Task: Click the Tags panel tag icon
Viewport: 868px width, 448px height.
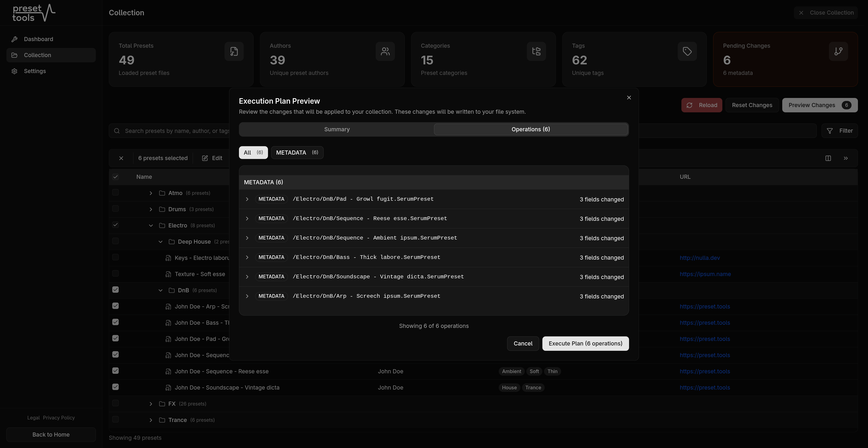Action: pyautogui.click(x=687, y=51)
